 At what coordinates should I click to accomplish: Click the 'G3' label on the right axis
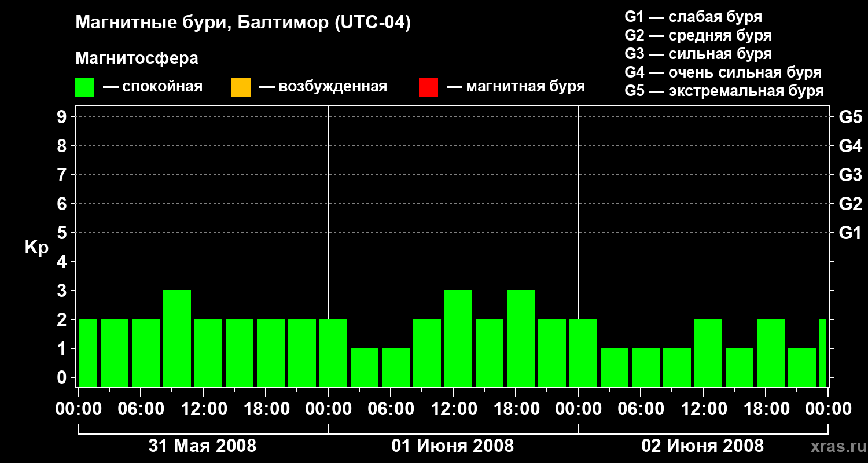(851, 175)
